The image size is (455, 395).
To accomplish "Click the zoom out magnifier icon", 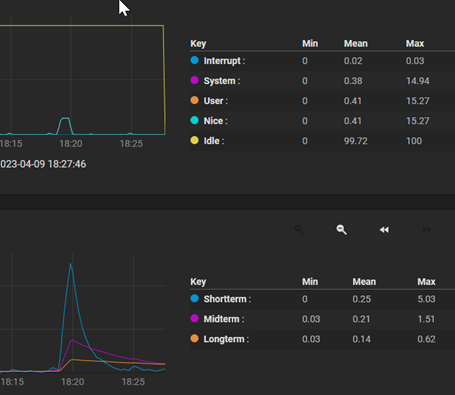I will coord(341,230).
